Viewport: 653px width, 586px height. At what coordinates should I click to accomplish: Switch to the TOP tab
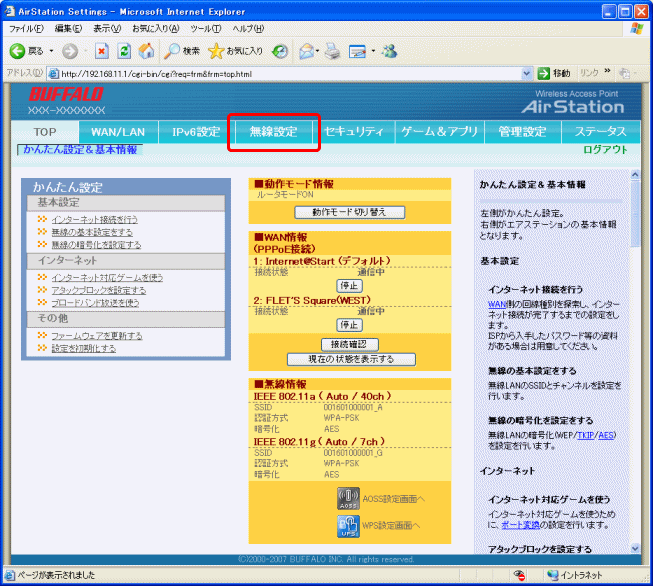pyautogui.click(x=45, y=132)
